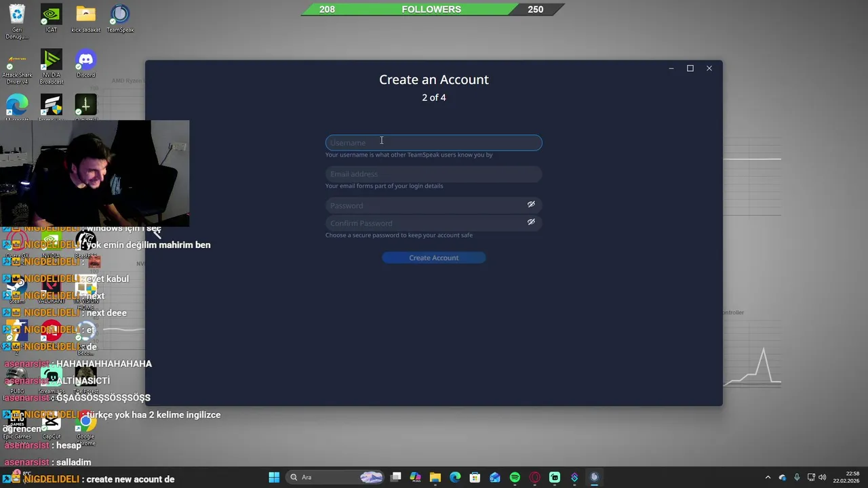Open network settings from tray icon
The width and height of the screenshot is (868, 488).
coord(811,477)
